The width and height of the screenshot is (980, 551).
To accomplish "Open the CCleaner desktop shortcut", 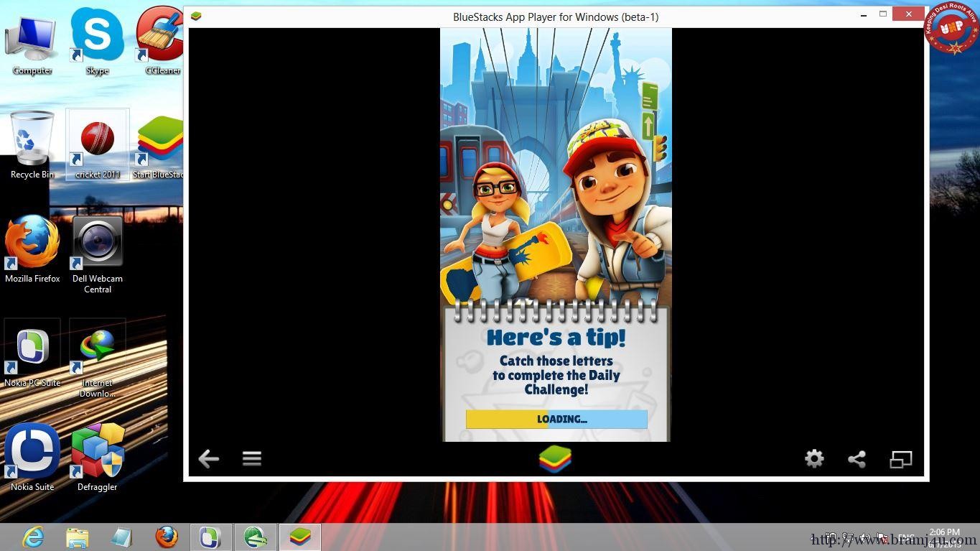I will [162, 36].
